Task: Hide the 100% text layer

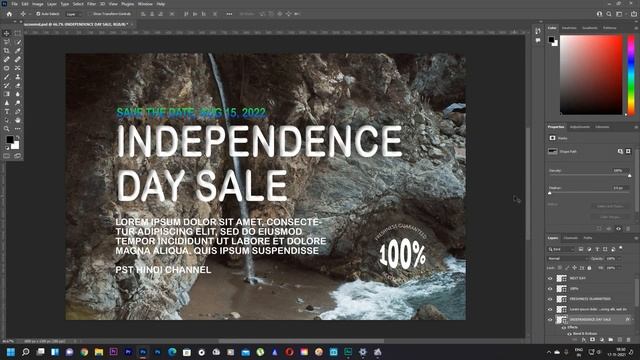Action: pos(550,289)
